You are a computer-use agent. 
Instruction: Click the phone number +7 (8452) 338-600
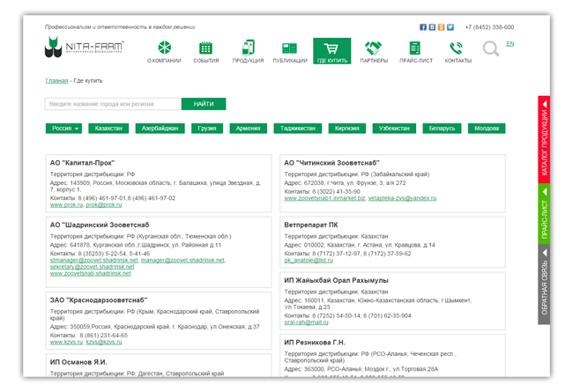click(x=489, y=27)
